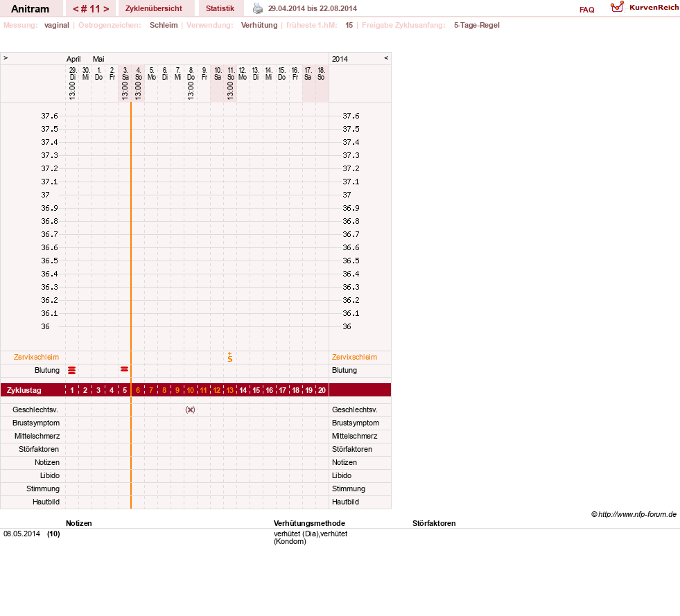
Task: Click the heavy bleeding icon on cycle day 1
Action: pyautogui.click(x=72, y=370)
